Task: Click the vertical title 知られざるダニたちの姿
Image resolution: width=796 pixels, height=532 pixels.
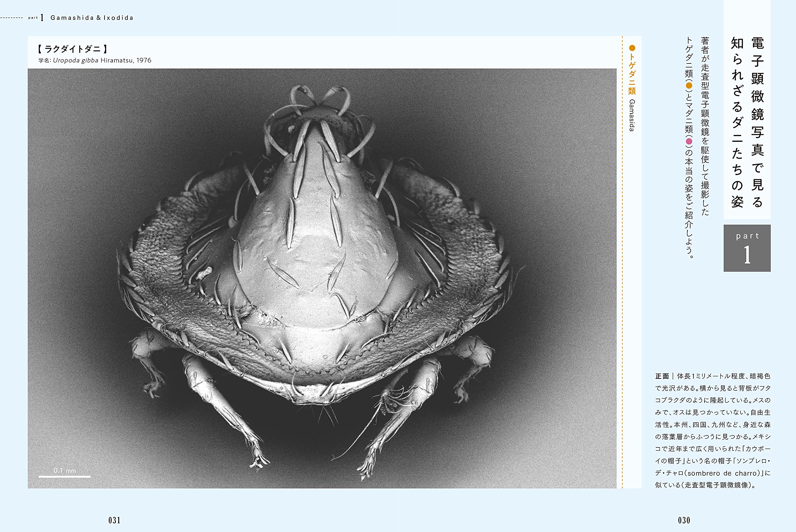Action: [737, 122]
